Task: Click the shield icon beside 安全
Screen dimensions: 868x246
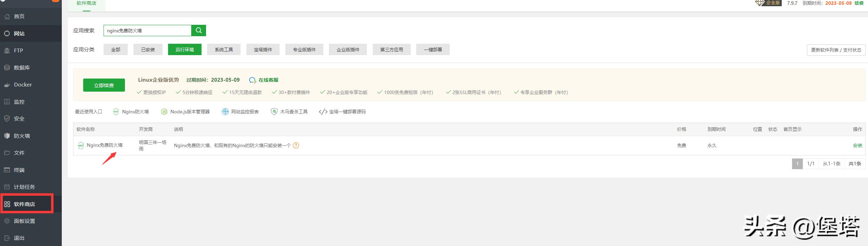Action: tap(7, 119)
